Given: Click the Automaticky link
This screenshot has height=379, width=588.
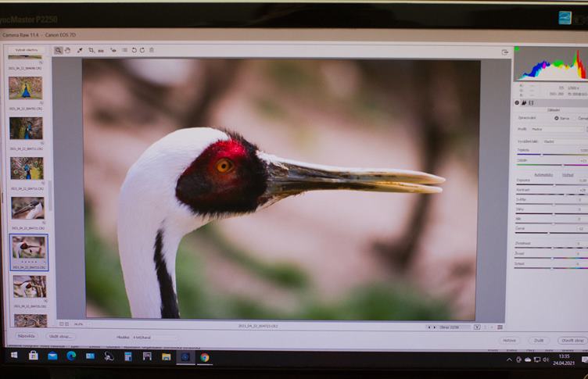Looking at the screenshot, I should coord(543,175).
